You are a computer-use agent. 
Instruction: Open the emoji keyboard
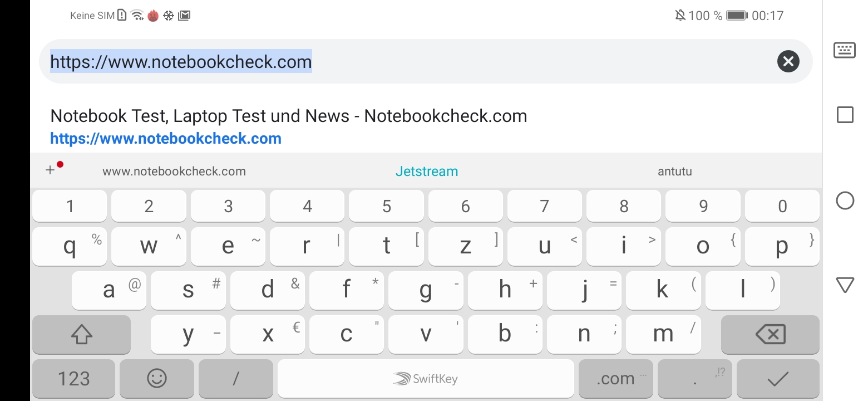[x=157, y=379]
